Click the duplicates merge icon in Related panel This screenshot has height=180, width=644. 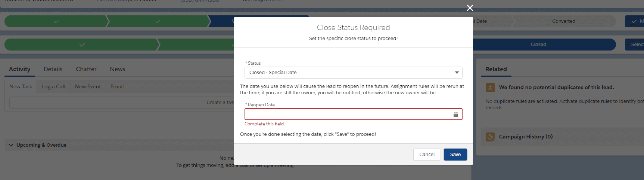coord(490,87)
